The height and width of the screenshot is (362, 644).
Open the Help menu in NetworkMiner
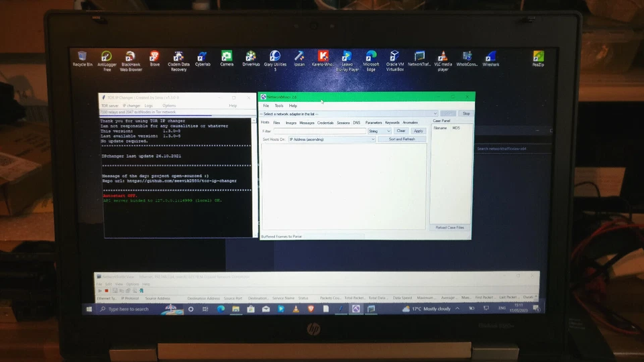coord(293,106)
